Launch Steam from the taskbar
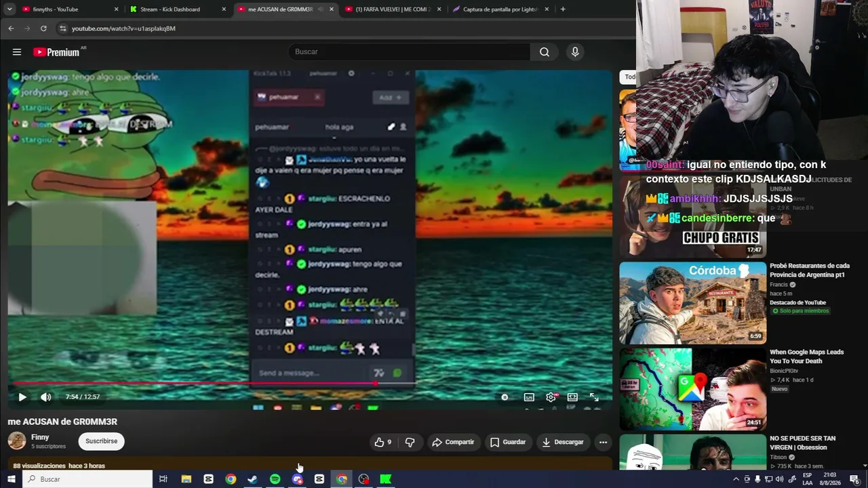 click(x=252, y=479)
